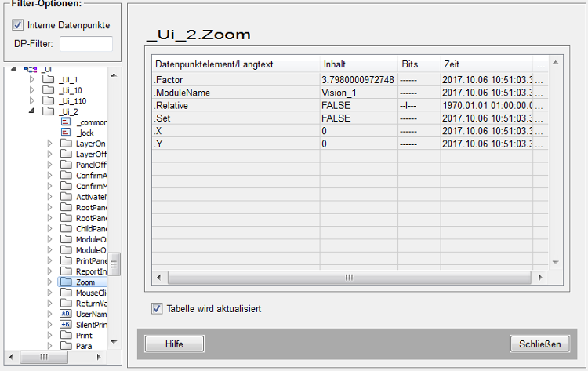This screenshot has height=371, width=588.
Task: Expand the Para node arrow
Action: (50, 345)
